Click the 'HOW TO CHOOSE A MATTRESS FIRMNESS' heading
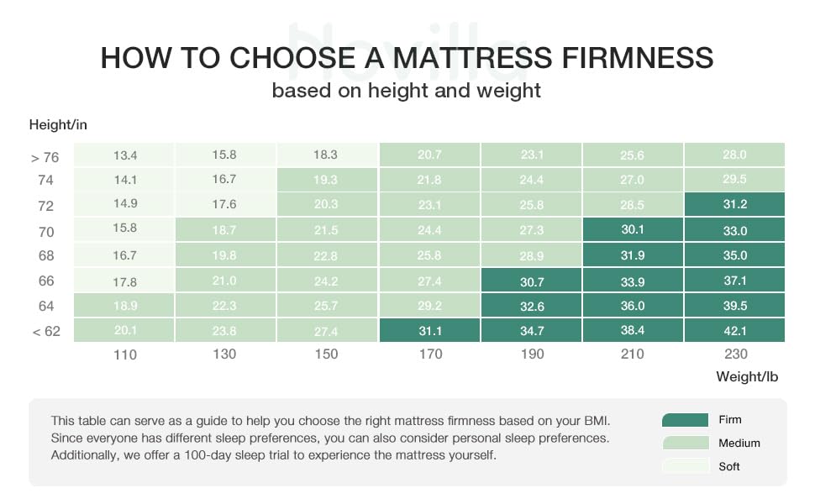This screenshot has width=815, height=504. (x=407, y=58)
